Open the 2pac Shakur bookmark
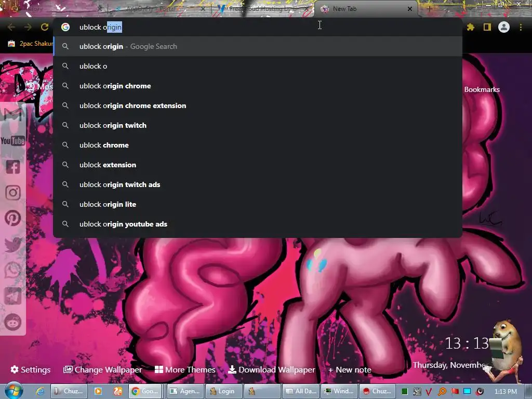532x399 pixels. (31, 44)
